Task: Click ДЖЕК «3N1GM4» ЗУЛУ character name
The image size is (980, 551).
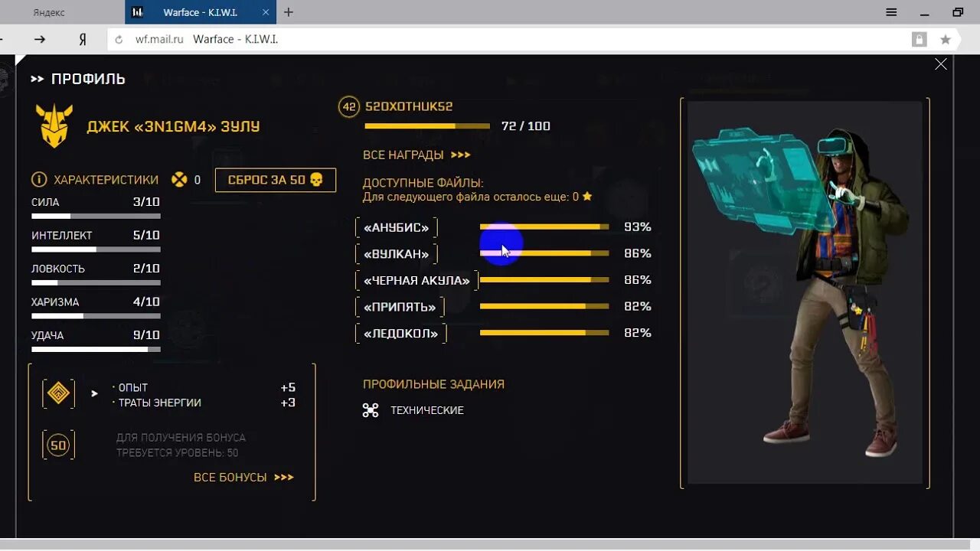Action: pos(173,126)
